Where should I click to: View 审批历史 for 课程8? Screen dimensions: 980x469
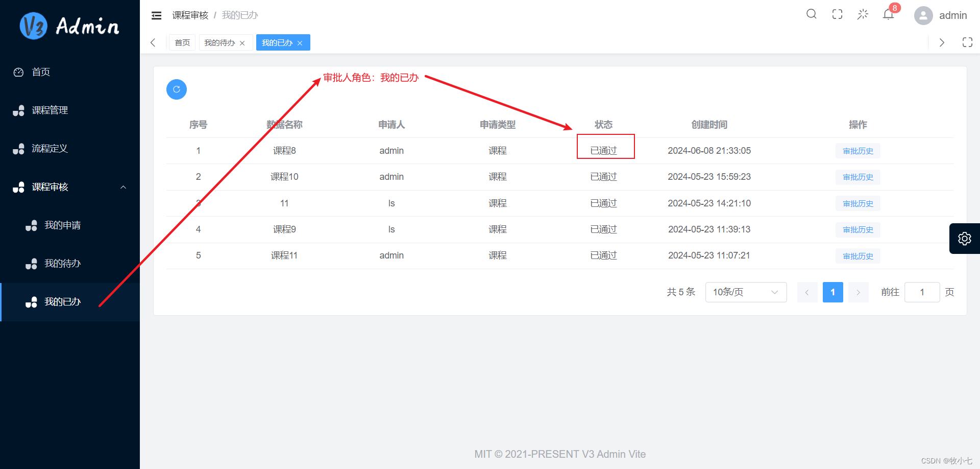coord(857,151)
